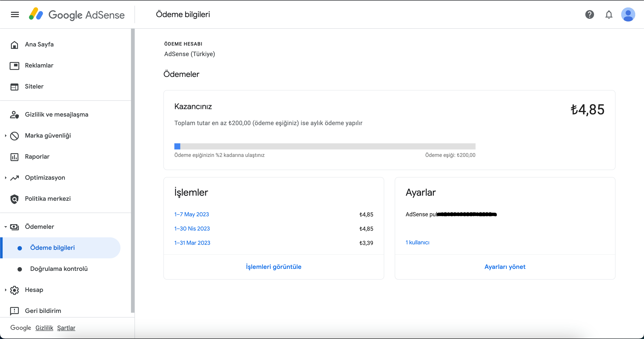Click the Geri bildirim feedback icon
Image resolution: width=644 pixels, height=339 pixels.
[x=14, y=311]
